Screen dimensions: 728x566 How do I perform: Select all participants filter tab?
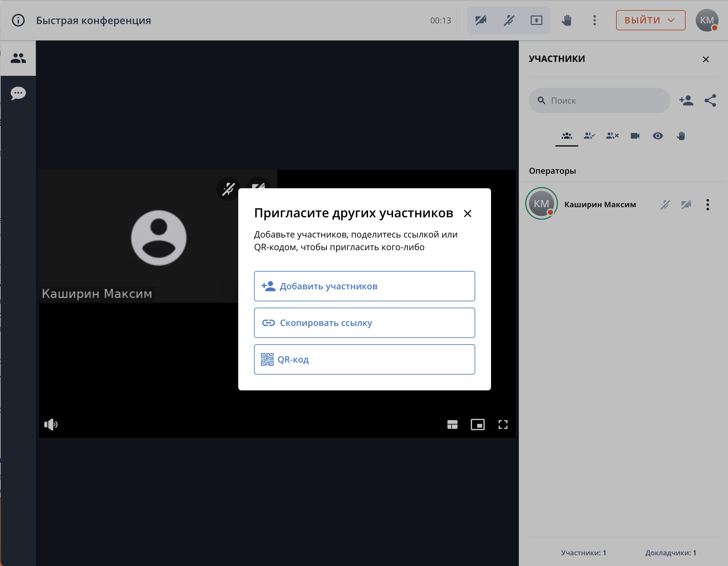coord(567,136)
